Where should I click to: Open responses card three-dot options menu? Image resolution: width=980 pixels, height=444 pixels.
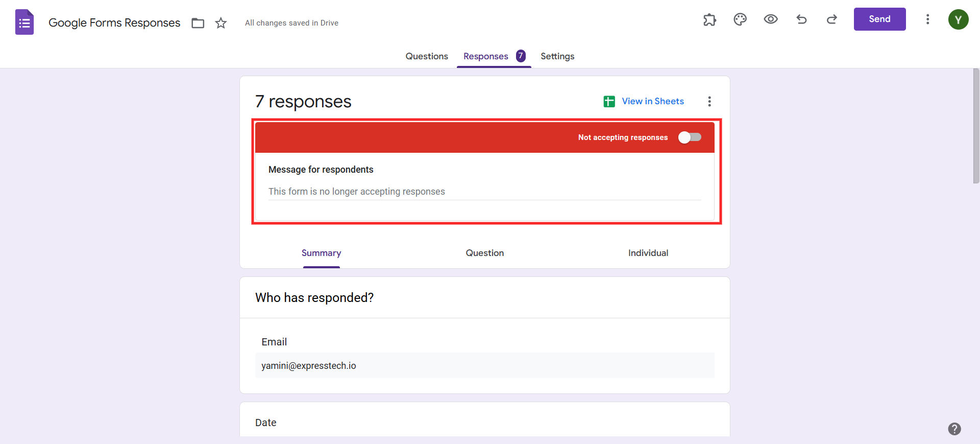tap(709, 101)
